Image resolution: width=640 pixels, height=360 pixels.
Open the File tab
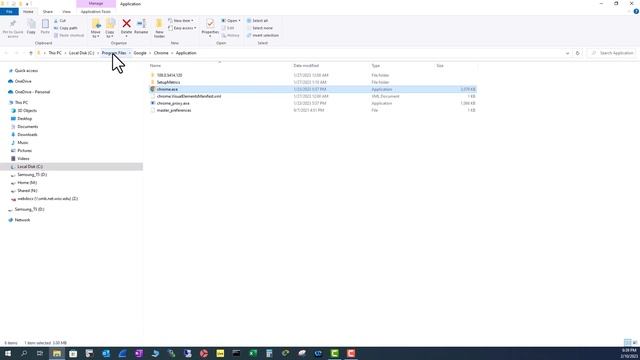[9, 12]
